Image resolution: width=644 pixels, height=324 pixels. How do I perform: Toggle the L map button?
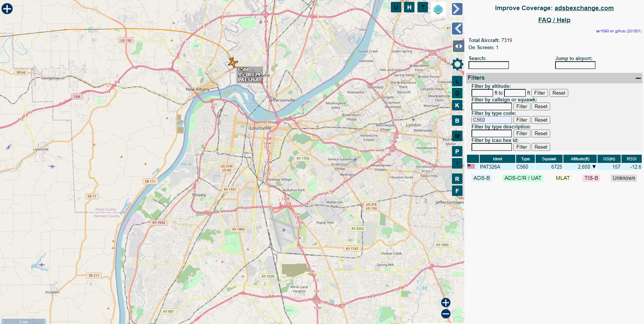[x=457, y=81]
